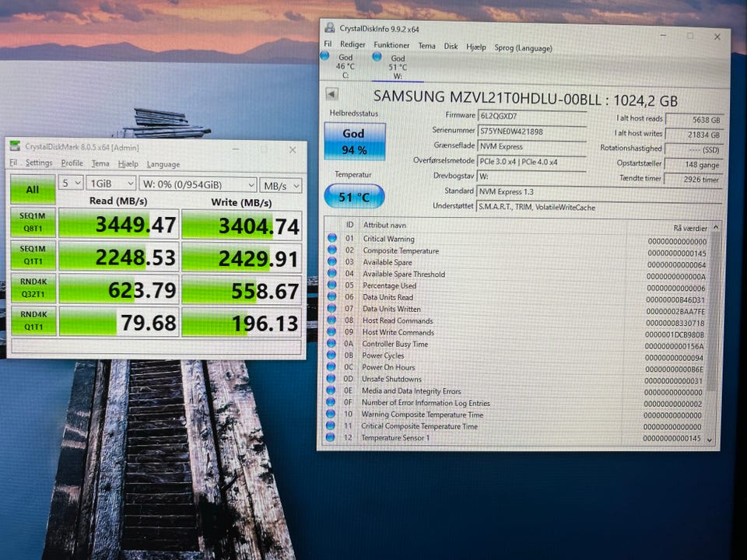Click the I alt host reads value 5638 GB

pyautogui.click(x=693, y=120)
